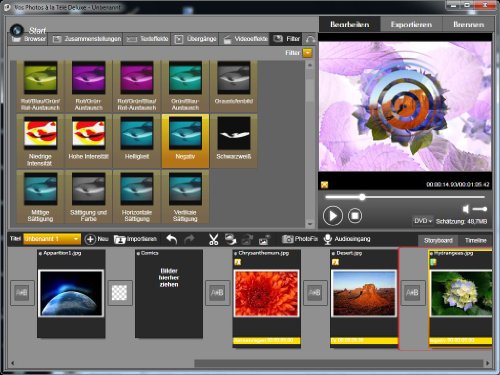
Task: Click the Audioeingang microphone icon
Action: [x=328, y=239]
